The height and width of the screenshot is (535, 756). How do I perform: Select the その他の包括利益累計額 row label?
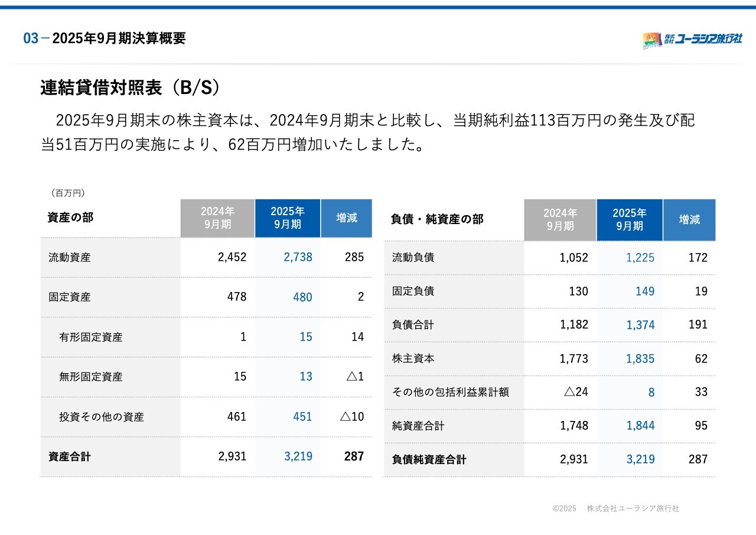click(x=450, y=392)
